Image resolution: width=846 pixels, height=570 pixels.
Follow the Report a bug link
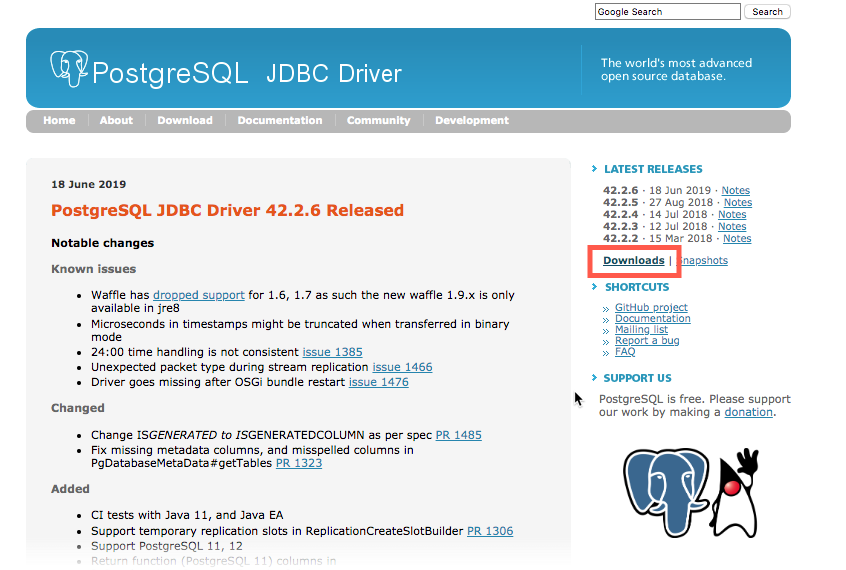point(647,341)
